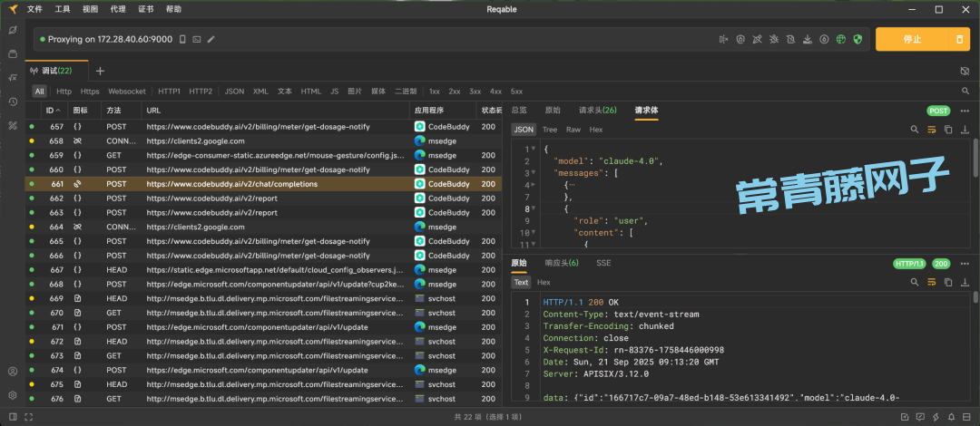The height and width of the screenshot is (426, 980).
Task: Enable the Https protocol filter
Action: [90, 92]
